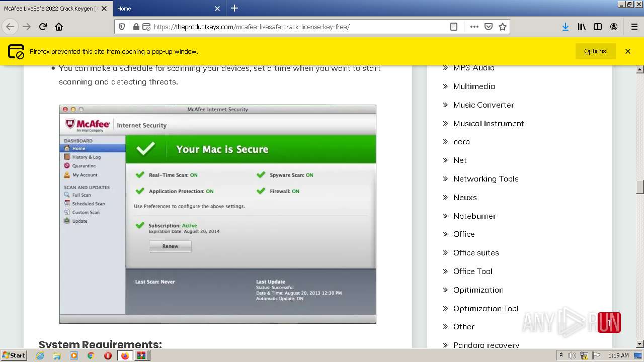The image size is (644, 362).
Task: Reload the current page
Action: (43, 27)
